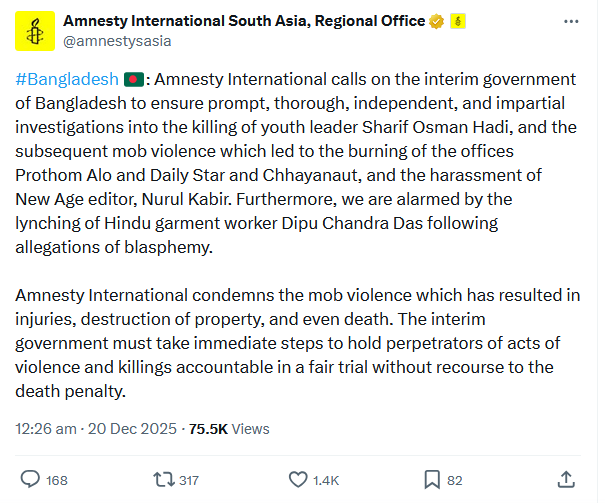This screenshot has width=605, height=503.
Task: Click the 82 bookmarks count
Action: pyautogui.click(x=454, y=480)
